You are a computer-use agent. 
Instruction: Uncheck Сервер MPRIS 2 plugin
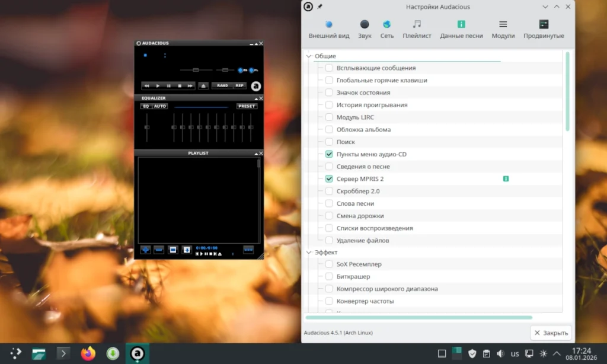click(329, 178)
